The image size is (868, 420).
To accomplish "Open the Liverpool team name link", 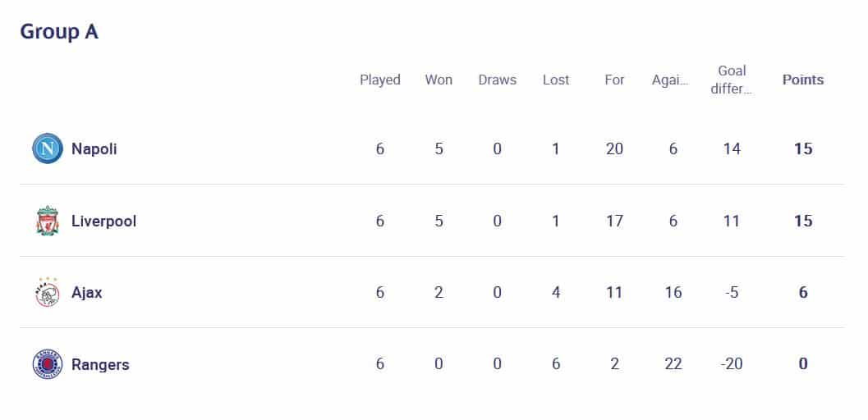I will (104, 221).
